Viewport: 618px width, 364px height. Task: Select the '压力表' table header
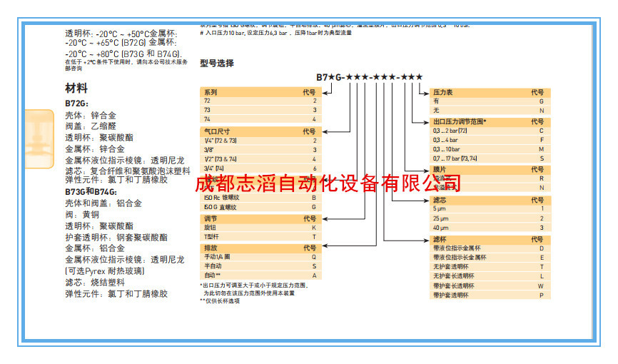(490, 92)
